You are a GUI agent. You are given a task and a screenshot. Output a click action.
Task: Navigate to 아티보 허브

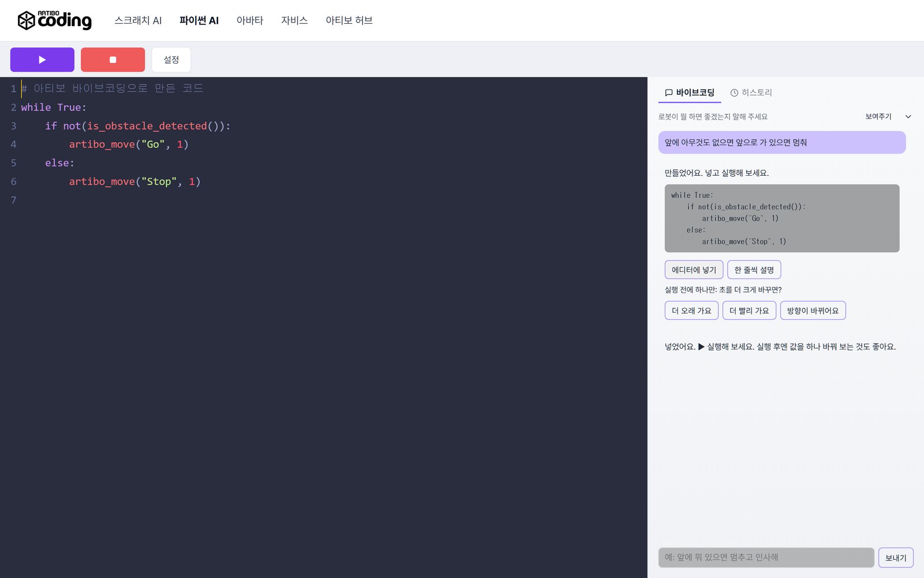click(x=349, y=20)
